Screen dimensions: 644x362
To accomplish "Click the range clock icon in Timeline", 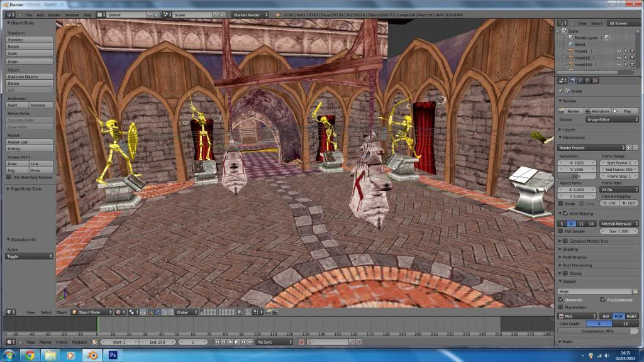I will 95,342.
